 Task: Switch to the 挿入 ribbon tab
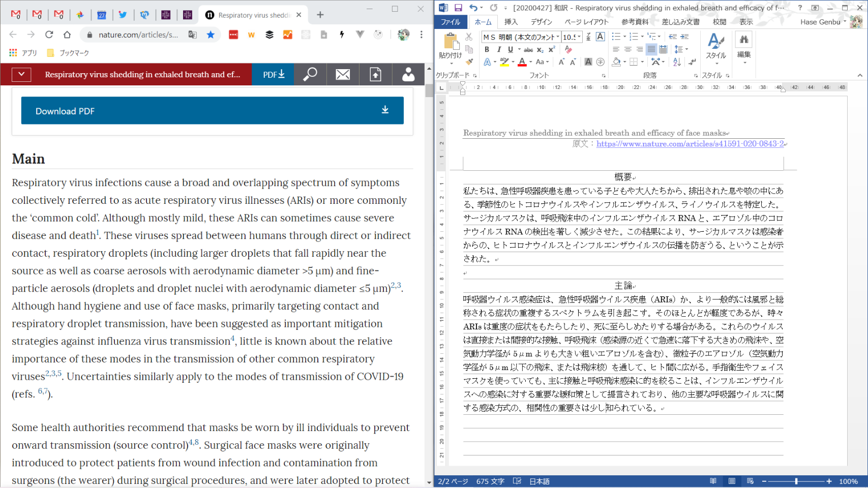click(511, 22)
